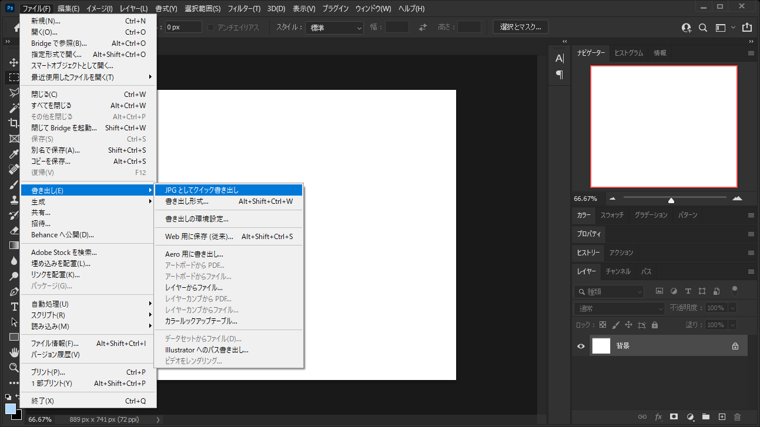Toggle lock position
This screenshot has width=760, height=427.
click(629, 325)
